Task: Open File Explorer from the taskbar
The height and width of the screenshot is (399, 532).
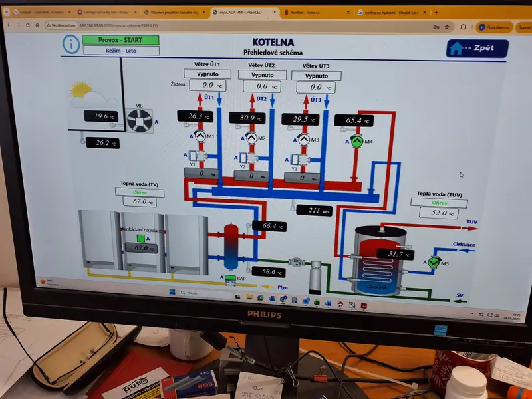Action: coord(249,297)
